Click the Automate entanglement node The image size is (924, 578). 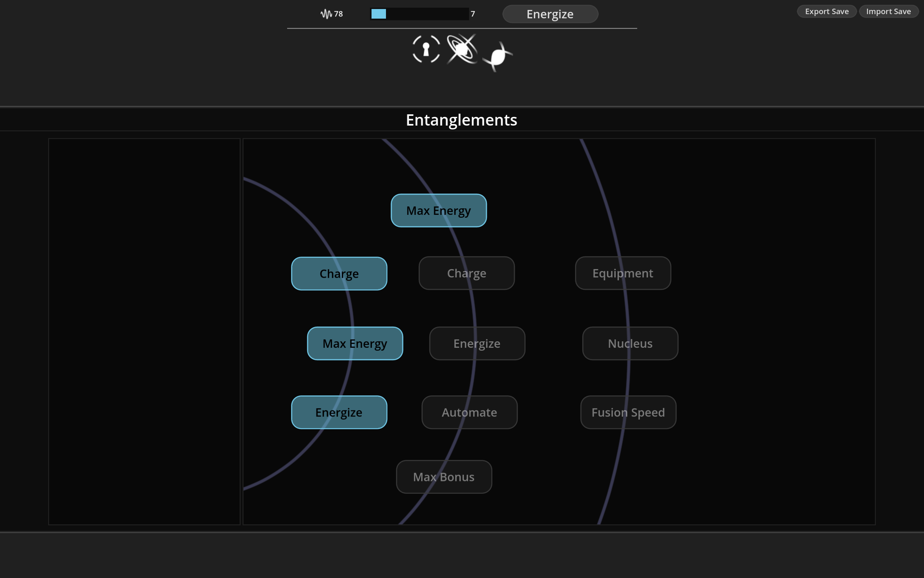point(469,413)
